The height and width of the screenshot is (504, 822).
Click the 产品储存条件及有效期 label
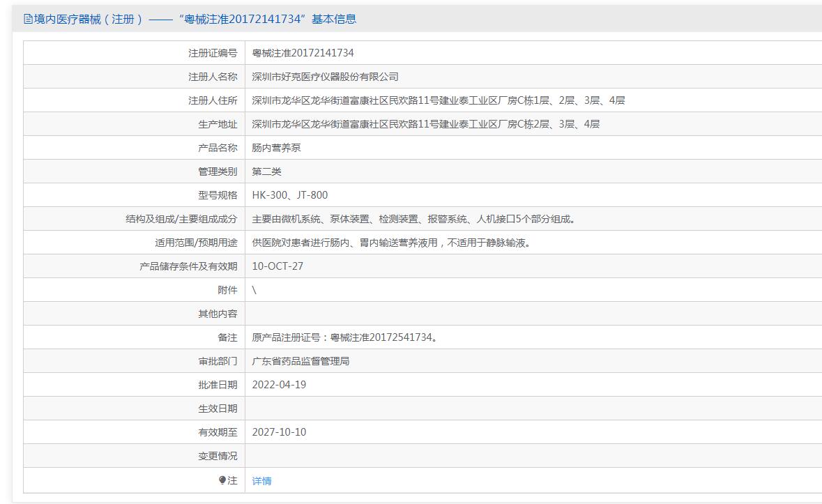(x=188, y=266)
